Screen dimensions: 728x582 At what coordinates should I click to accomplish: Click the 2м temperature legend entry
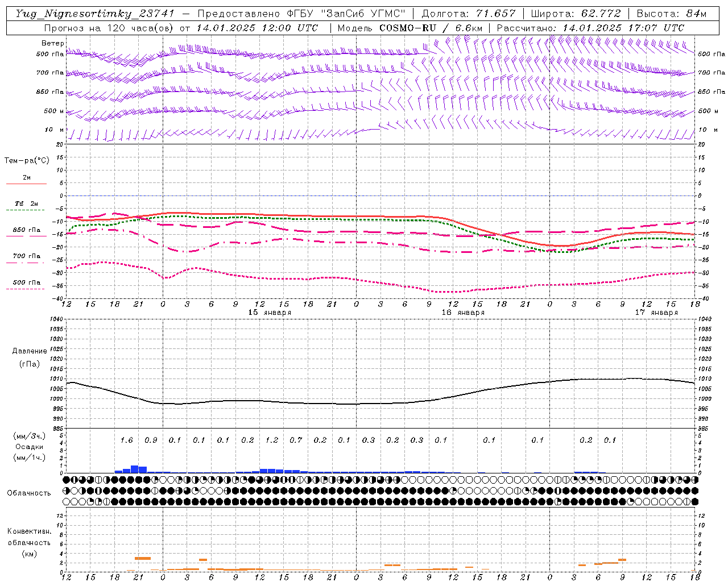(27, 178)
